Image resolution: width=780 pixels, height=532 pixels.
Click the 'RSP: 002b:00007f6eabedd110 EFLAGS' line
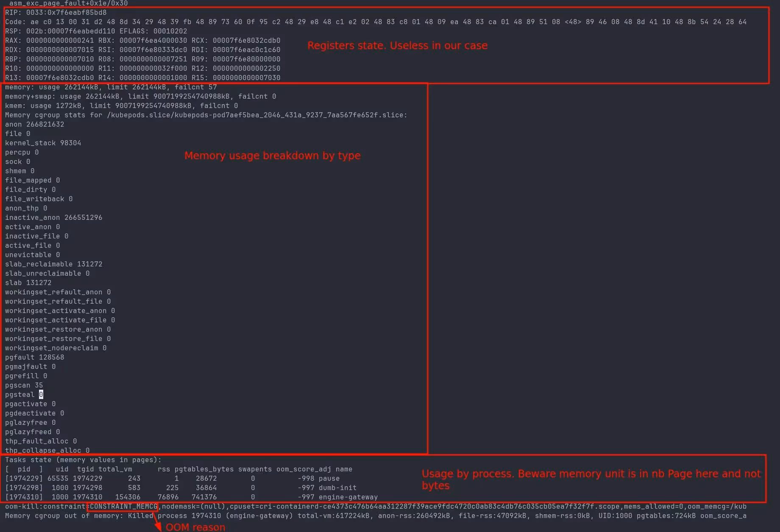click(96, 31)
